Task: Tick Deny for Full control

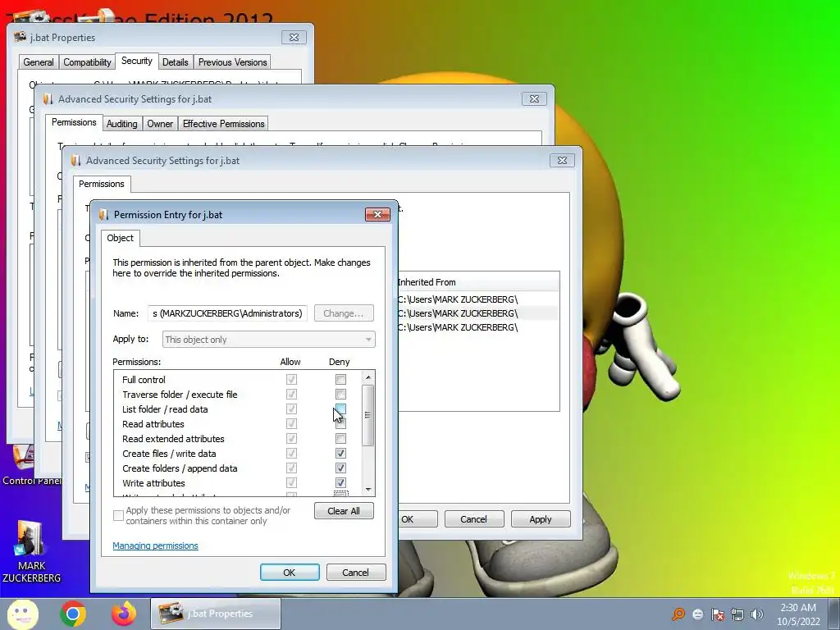Action: tap(340, 379)
